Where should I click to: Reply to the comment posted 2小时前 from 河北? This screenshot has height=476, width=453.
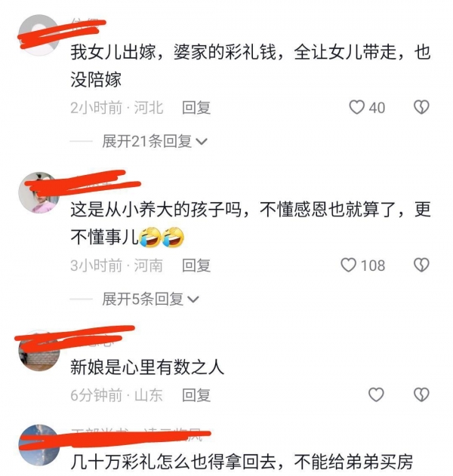pos(196,108)
